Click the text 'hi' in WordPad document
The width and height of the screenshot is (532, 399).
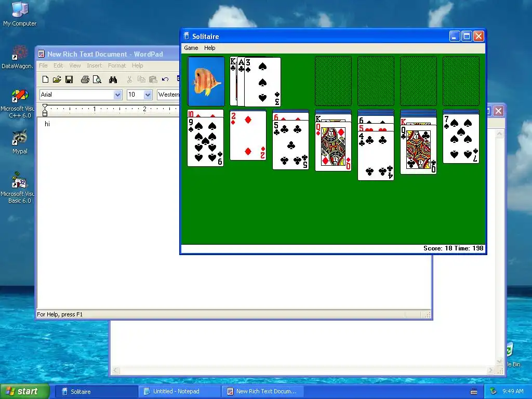pyautogui.click(x=47, y=124)
